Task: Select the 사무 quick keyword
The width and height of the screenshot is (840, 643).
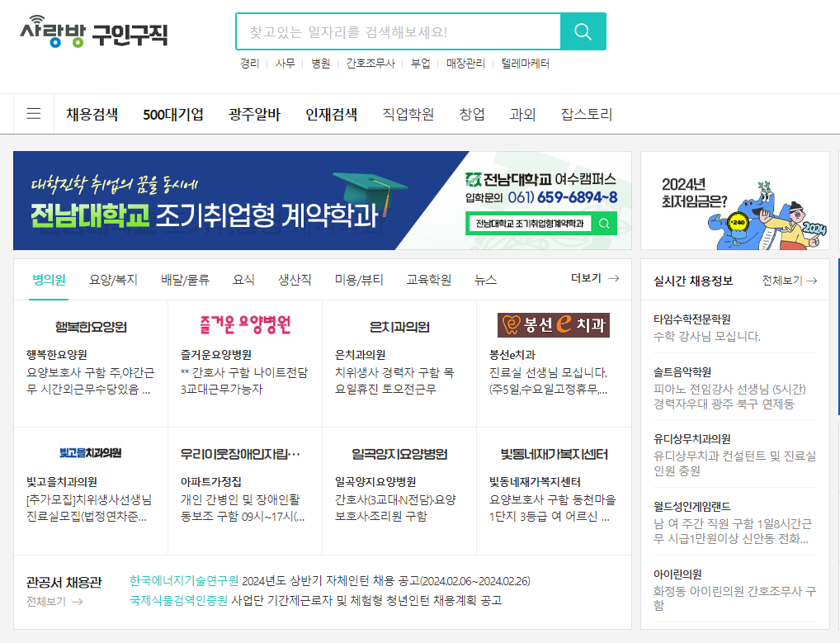Action: [285, 64]
